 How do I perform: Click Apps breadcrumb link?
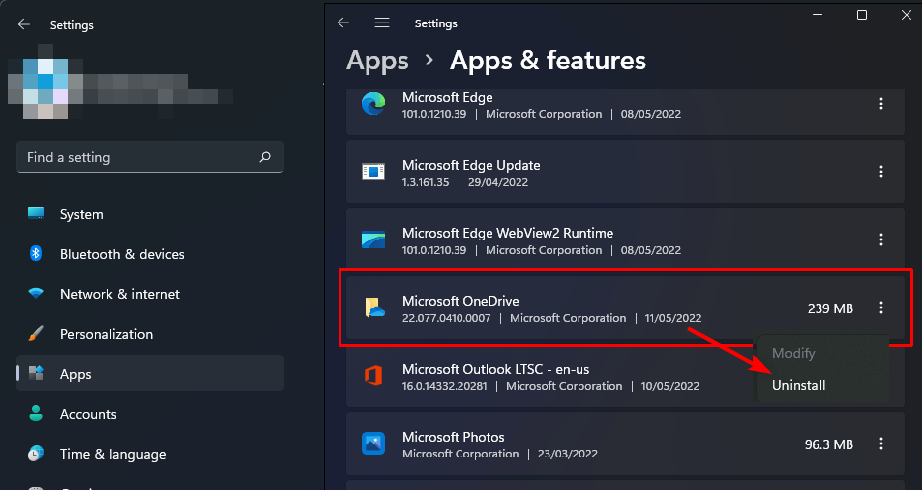377,61
